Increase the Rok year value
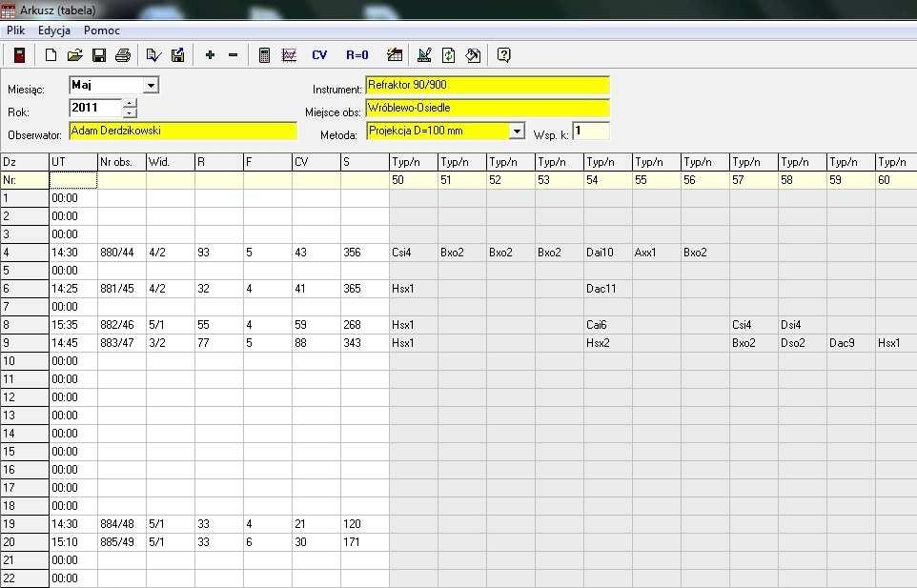This screenshot has width=917, height=588. (130, 103)
